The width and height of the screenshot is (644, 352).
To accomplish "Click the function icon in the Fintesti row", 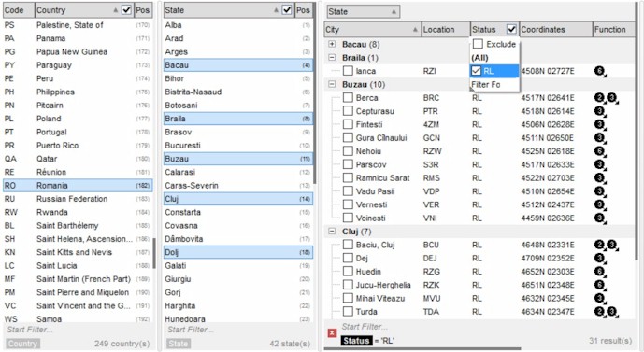I will click(x=599, y=125).
